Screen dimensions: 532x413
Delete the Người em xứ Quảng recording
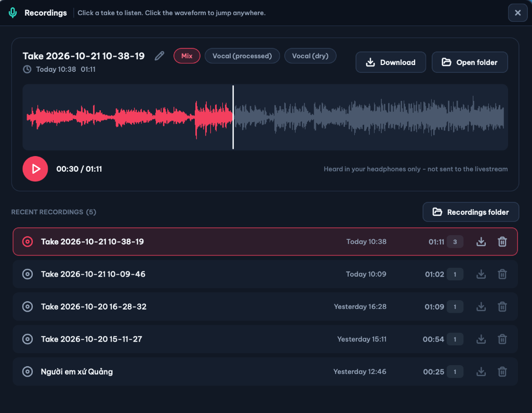pyautogui.click(x=502, y=371)
